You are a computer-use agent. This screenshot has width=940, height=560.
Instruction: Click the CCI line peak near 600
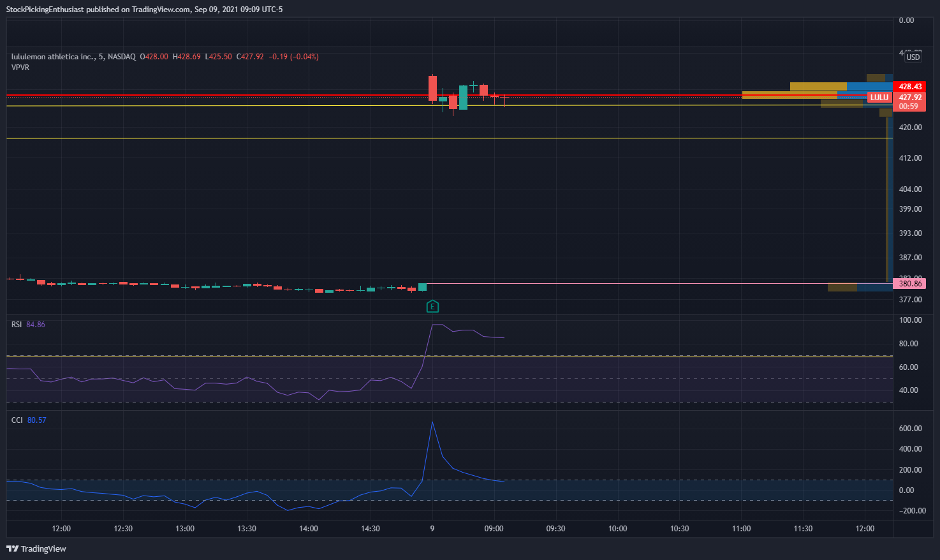[432, 423]
